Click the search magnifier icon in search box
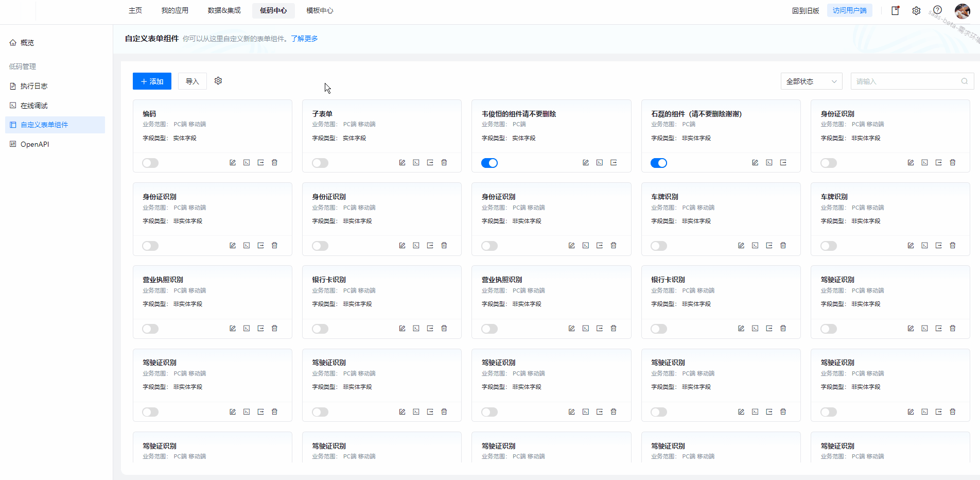Image resolution: width=980 pixels, height=480 pixels. click(x=964, y=81)
